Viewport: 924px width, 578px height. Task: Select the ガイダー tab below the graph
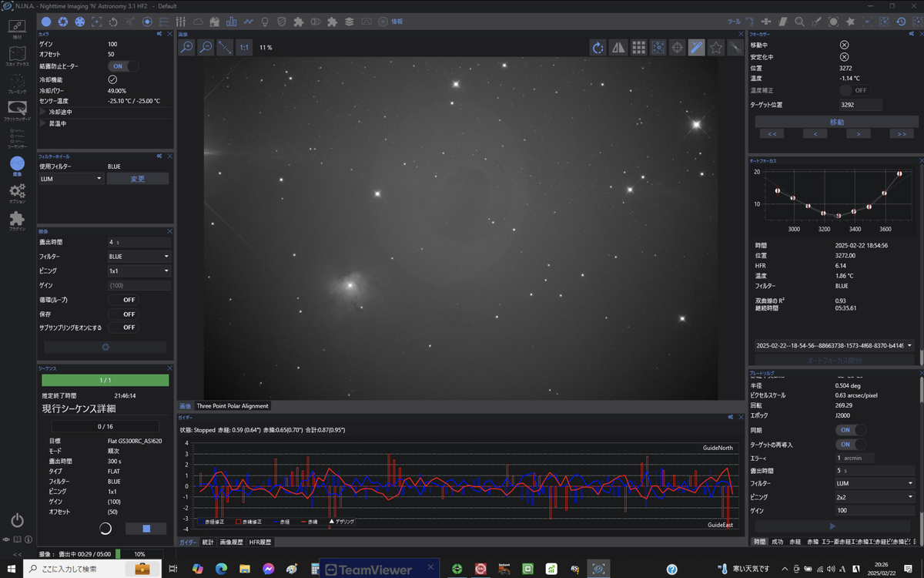pos(188,543)
